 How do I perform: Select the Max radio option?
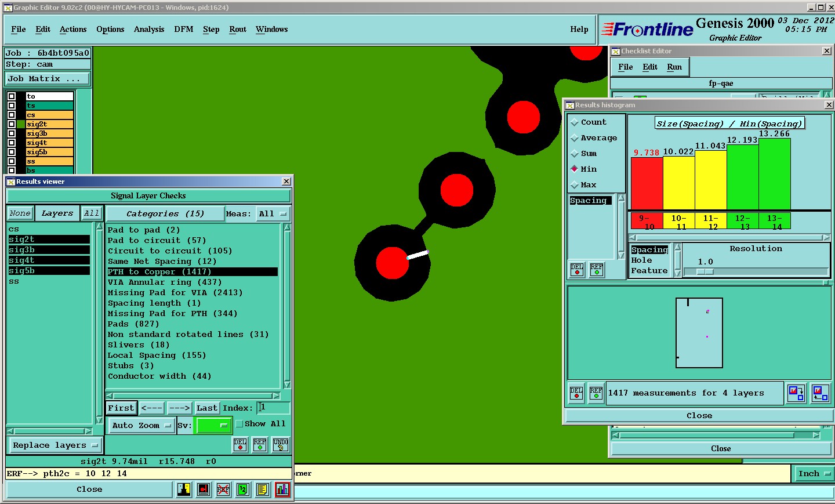click(x=575, y=185)
